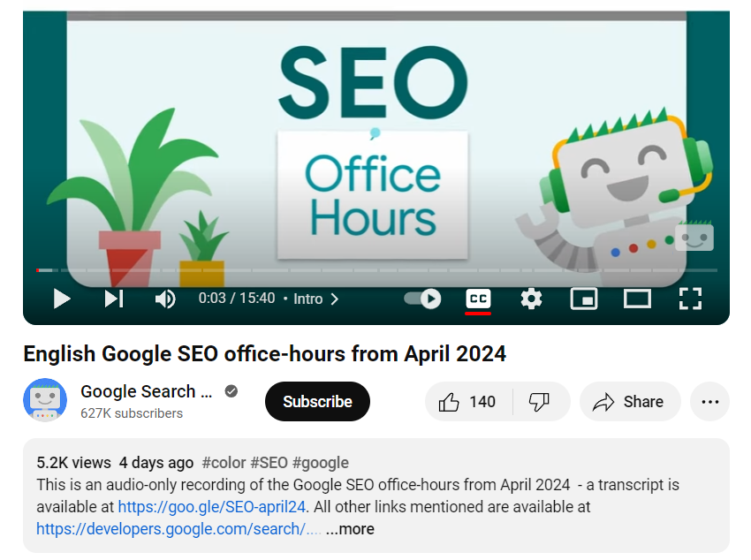The width and height of the screenshot is (751, 560).
Task: Expand the description with ...more
Action: pyautogui.click(x=350, y=529)
